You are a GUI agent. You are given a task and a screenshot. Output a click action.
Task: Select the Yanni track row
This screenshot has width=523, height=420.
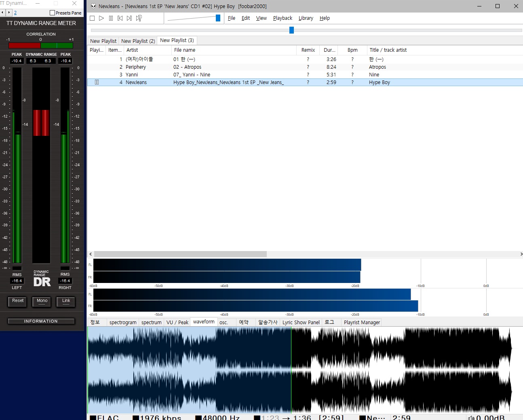click(305, 75)
